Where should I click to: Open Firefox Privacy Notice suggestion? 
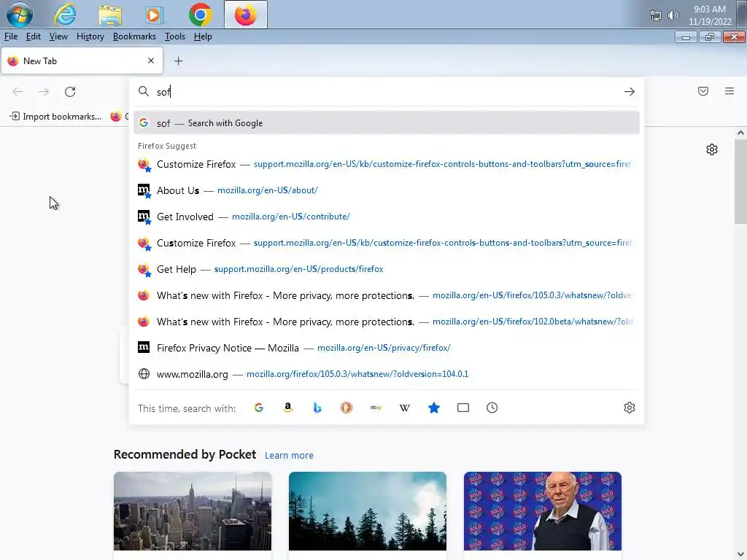click(387, 348)
